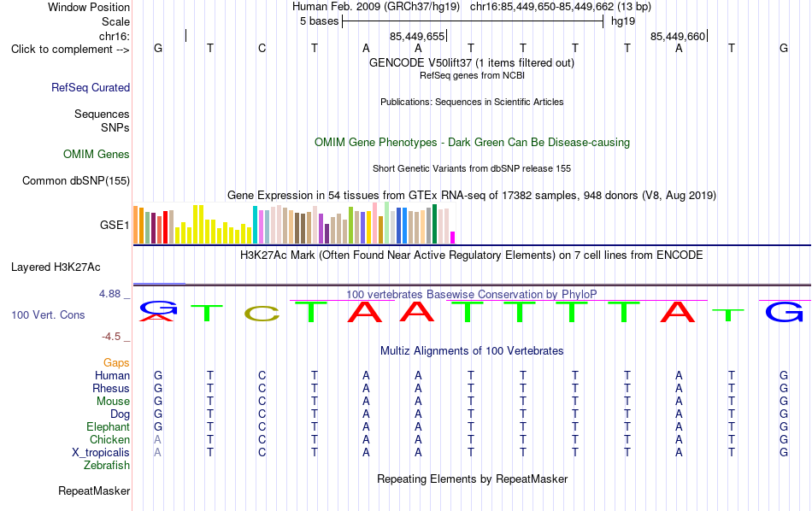Click the blue H3K27Ac signal segment

coord(160,284)
